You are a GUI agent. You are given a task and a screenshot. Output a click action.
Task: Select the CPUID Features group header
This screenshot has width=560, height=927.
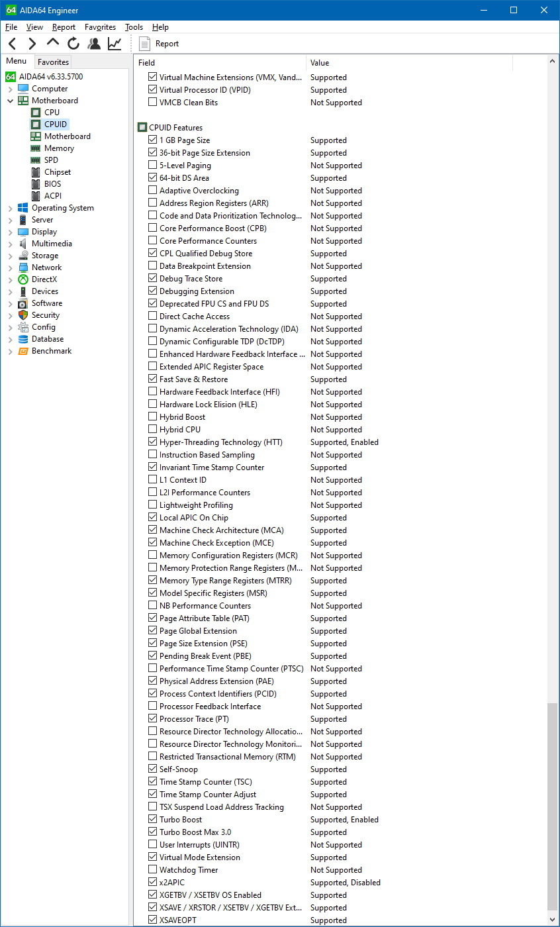click(x=175, y=128)
